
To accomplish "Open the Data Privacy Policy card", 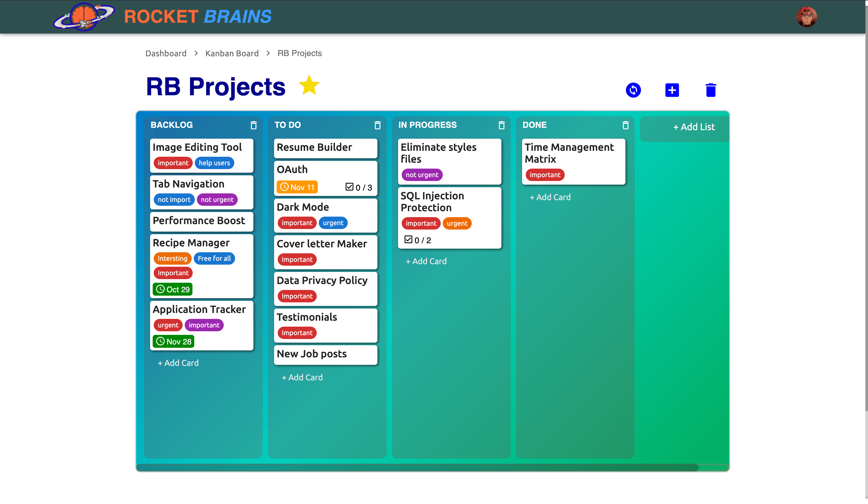I will [x=326, y=288].
